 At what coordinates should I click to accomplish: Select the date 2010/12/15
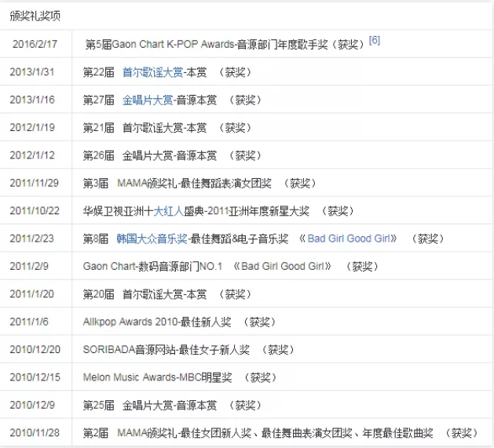(35, 377)
